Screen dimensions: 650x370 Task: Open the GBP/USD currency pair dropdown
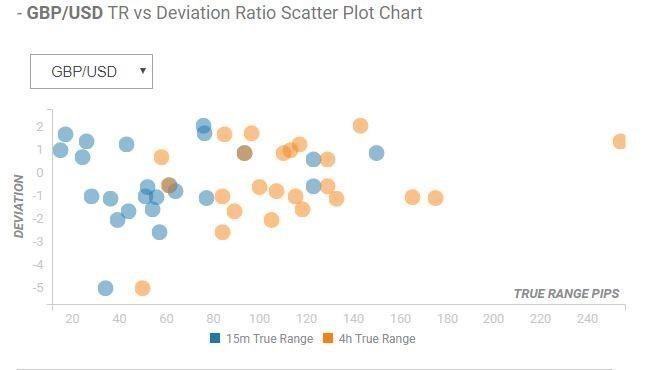pyautogui.click(x=91, y=71)
